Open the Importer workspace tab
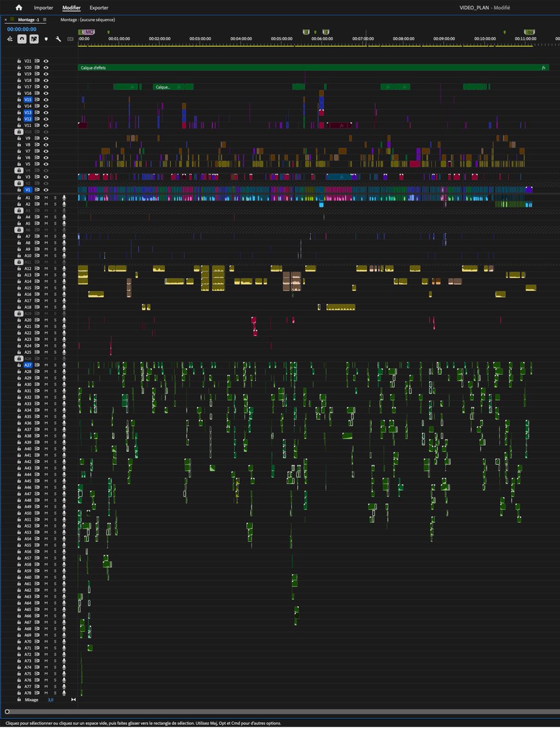This screenshot has width=560, height=729. [43, 8]
